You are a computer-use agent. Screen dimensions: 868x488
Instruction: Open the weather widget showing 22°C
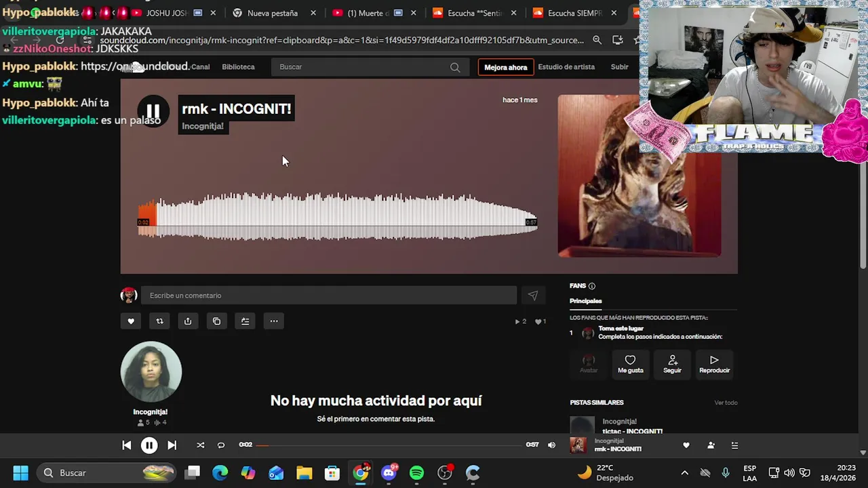point(605,472)
